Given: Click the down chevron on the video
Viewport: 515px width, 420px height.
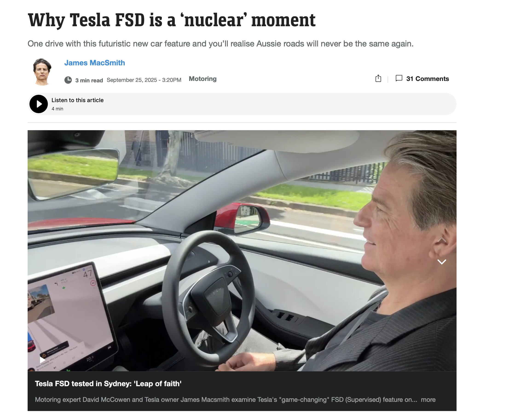Looking at the screenshot, I should click(442, 262).
